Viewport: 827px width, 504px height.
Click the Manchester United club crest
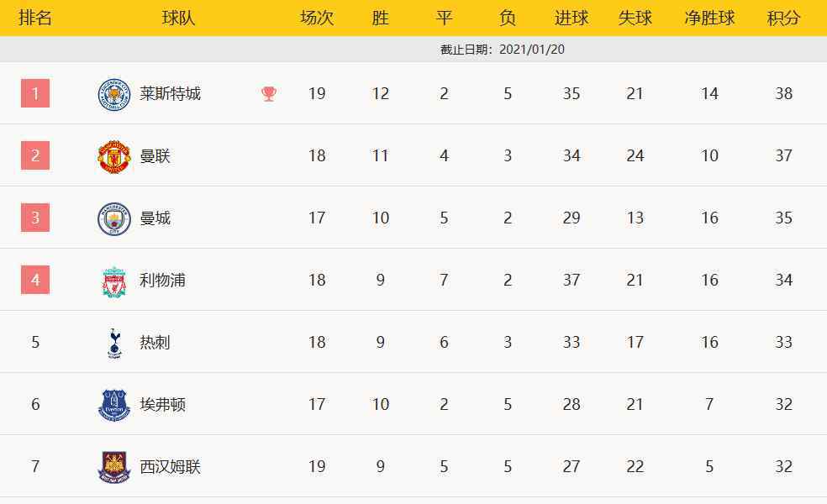[x=113, y=156]
